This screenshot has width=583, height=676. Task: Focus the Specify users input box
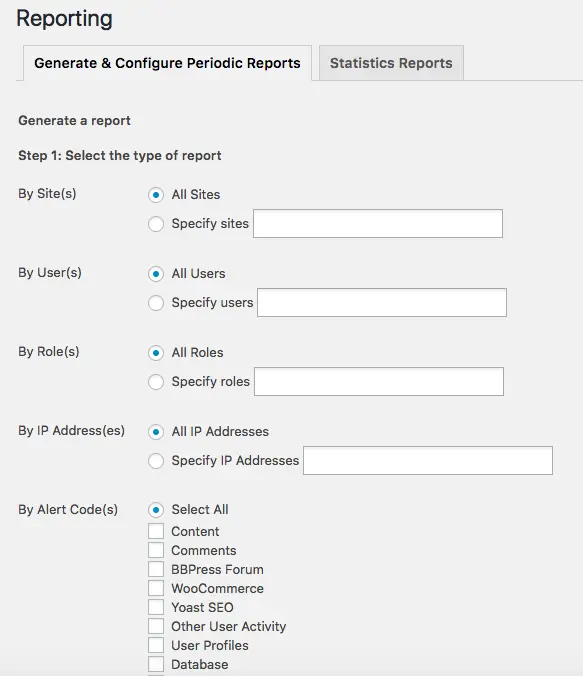click(x=382, y=302)
